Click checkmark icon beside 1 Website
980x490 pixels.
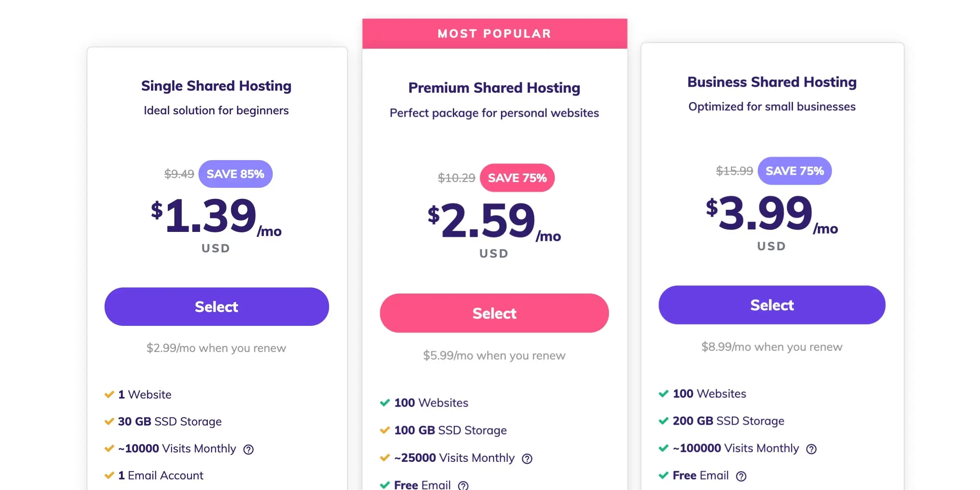tap(109, 394)
